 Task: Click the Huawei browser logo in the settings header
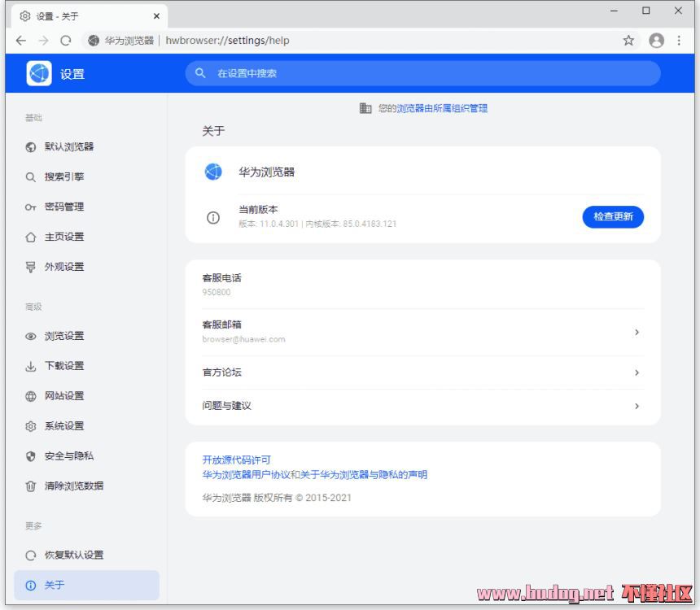click(x=39, y=73)
